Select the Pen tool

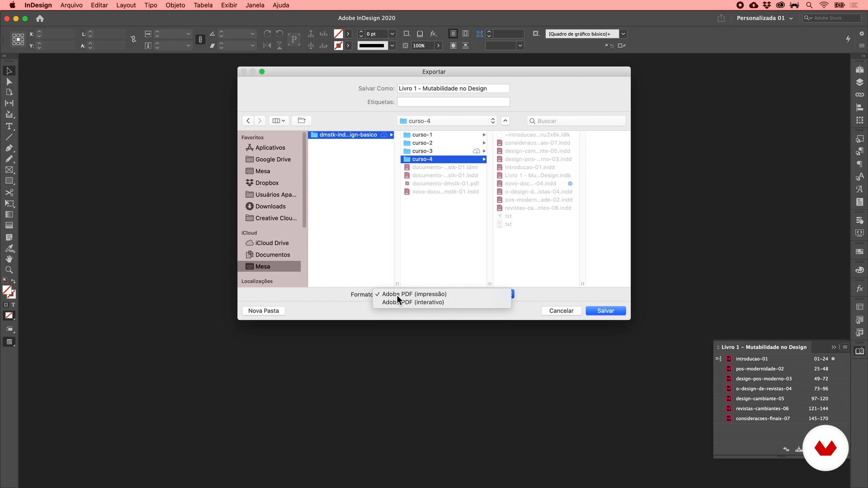click(x=9, y=148)
